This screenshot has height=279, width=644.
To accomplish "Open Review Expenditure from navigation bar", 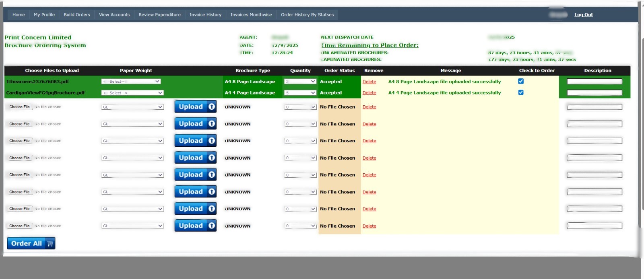I will pos(159,15).
